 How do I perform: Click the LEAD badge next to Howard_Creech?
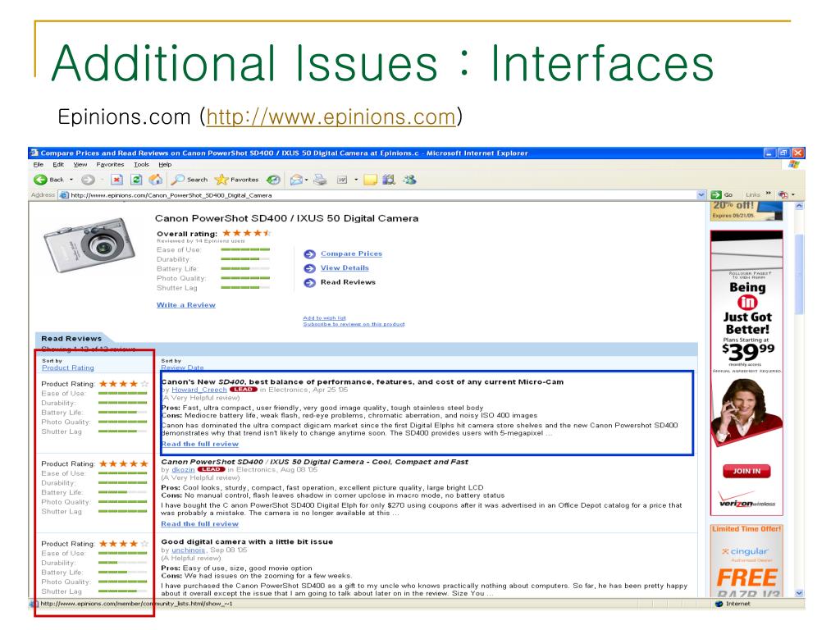tap(243, 390)
